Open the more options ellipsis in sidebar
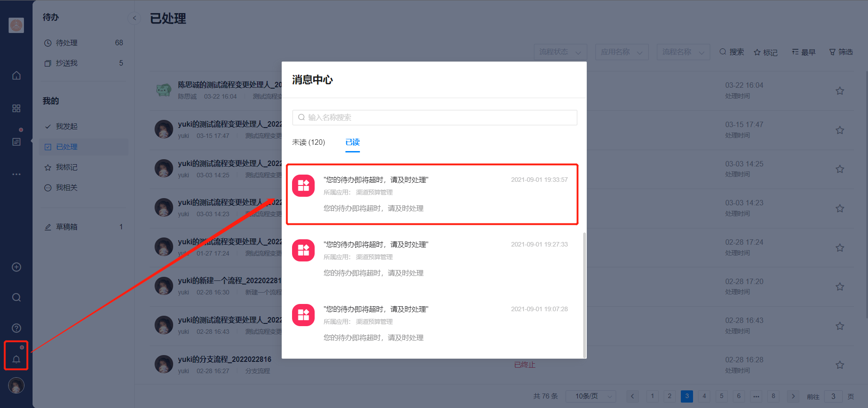 coord(16,174)
